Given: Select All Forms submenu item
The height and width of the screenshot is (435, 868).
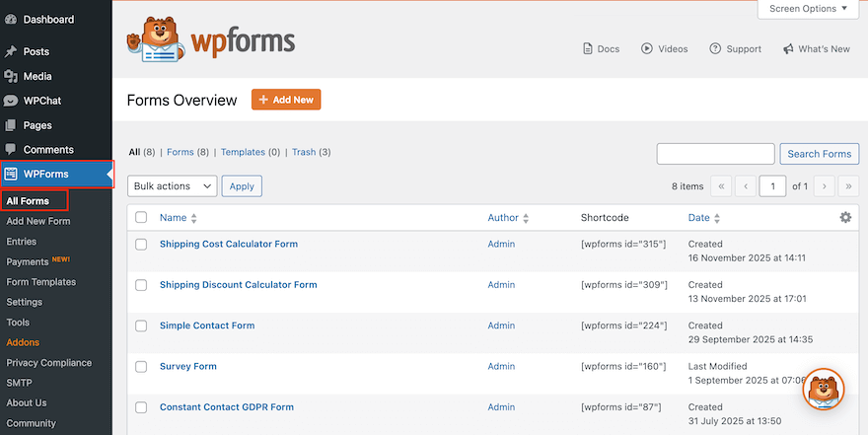Looking at the screenshot, I should (x=28, y=201).
